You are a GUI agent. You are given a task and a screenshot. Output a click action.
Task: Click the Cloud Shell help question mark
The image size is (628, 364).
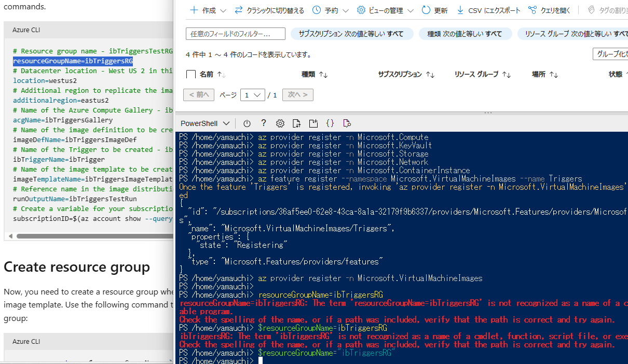(x=263, y=123)
